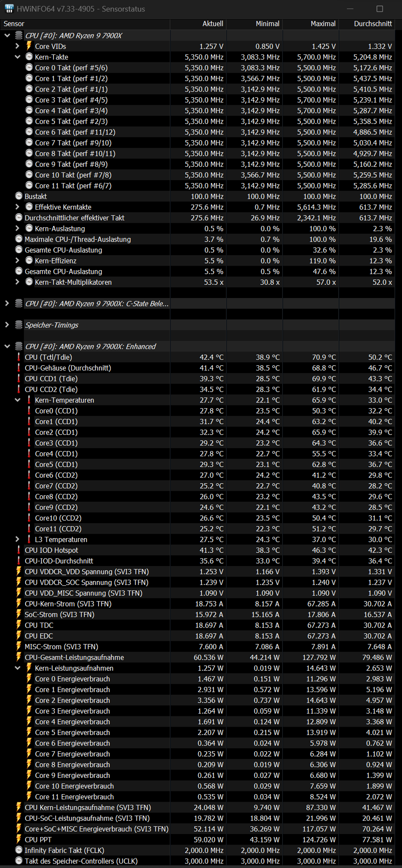
Task: Click the Aktuell column header
Action: [x=199, y=23]
